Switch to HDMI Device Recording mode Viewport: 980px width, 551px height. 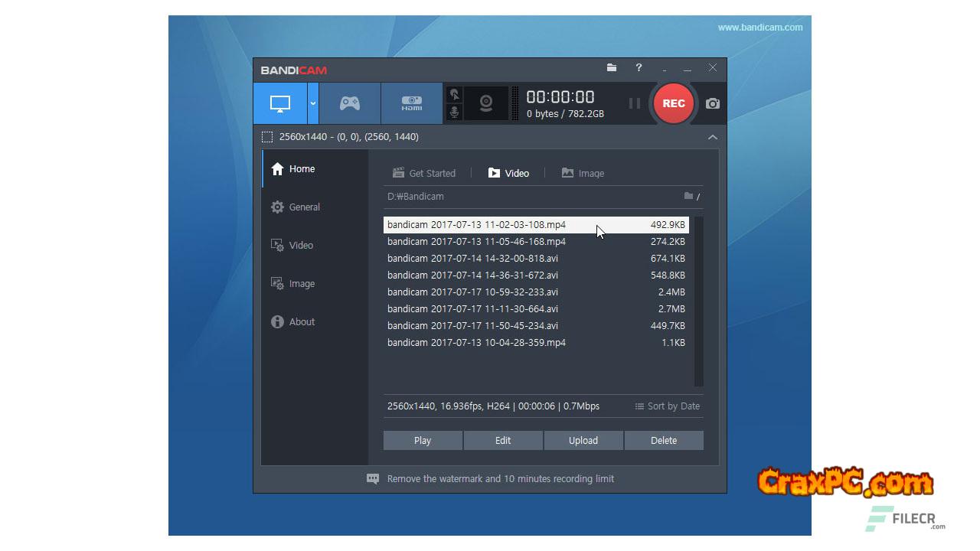[412, 103]
